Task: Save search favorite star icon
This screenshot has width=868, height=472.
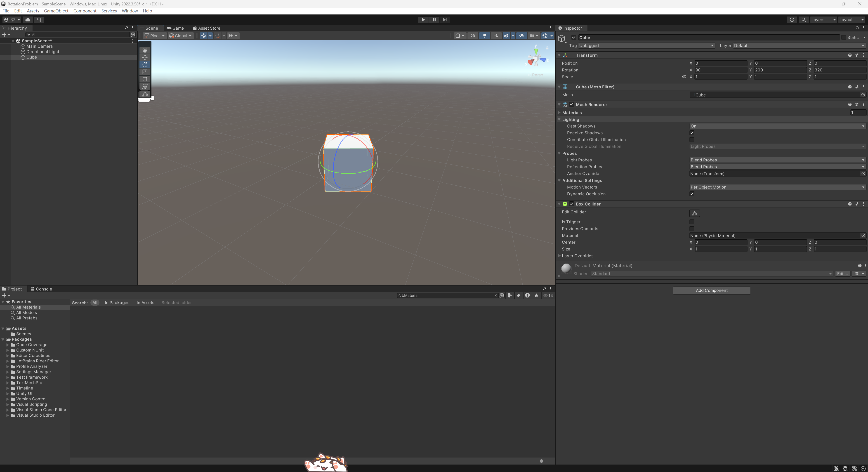Action: (x=536, y=295)
